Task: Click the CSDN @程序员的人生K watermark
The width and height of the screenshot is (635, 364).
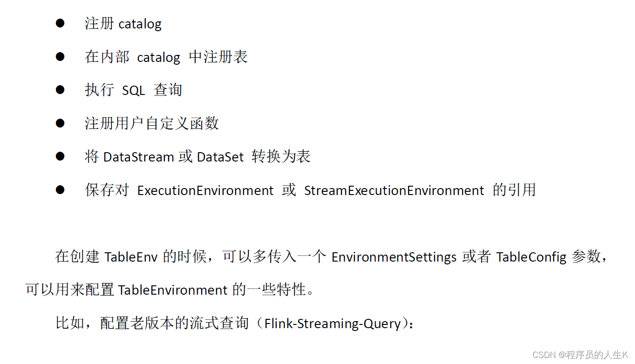Action: tap(580, 355)
